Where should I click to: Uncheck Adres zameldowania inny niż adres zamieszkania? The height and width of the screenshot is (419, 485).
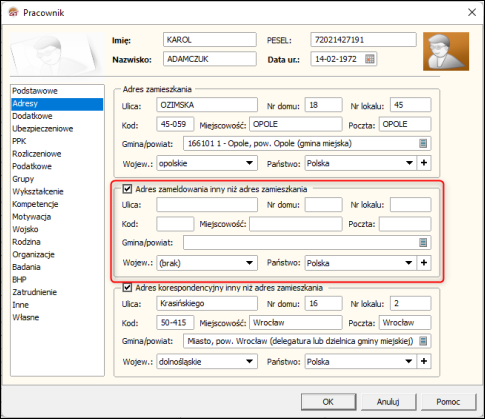coord(127,189)
